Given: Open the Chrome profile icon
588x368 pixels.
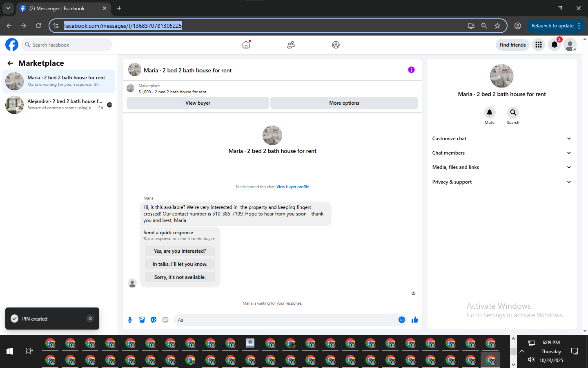Looking at the screenshot, I should point(518,26).
